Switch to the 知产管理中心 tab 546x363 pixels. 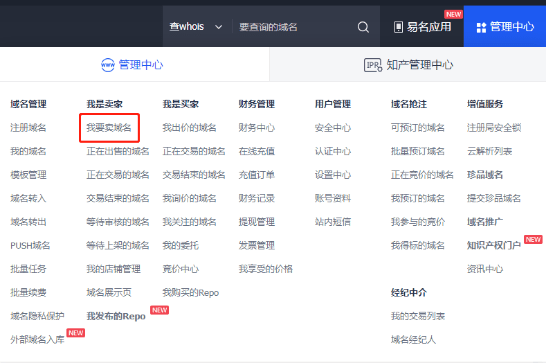pos(408,65)
